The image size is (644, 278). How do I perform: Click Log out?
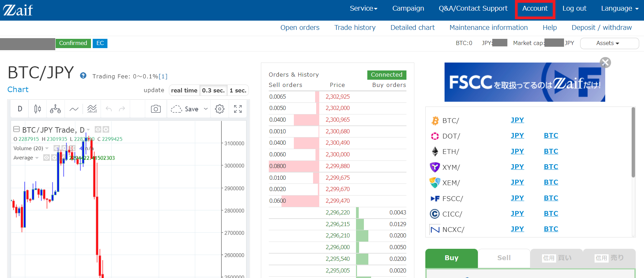pos(574,9)
